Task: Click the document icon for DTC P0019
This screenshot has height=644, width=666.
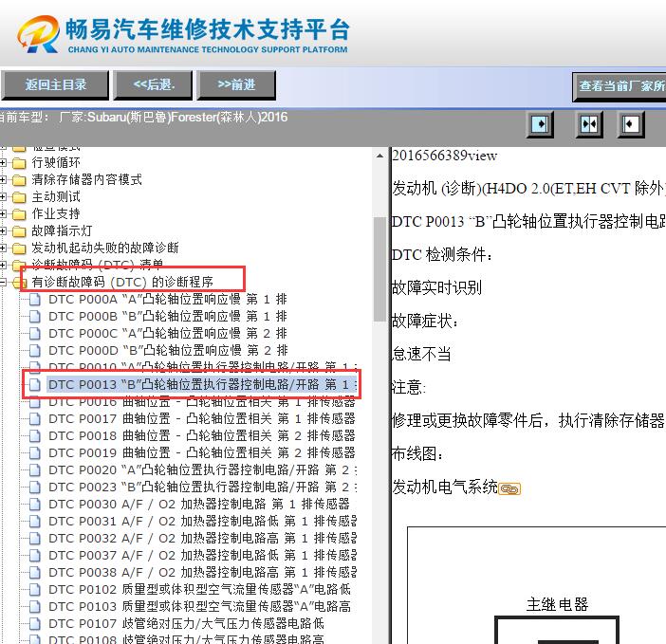Action: point(35,453)
